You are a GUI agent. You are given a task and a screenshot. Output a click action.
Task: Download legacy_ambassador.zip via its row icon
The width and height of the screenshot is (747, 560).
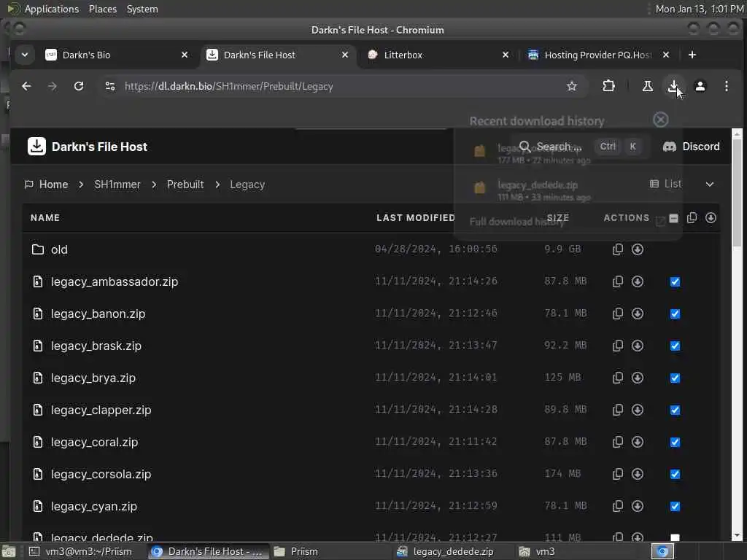[x=638, y=281]
